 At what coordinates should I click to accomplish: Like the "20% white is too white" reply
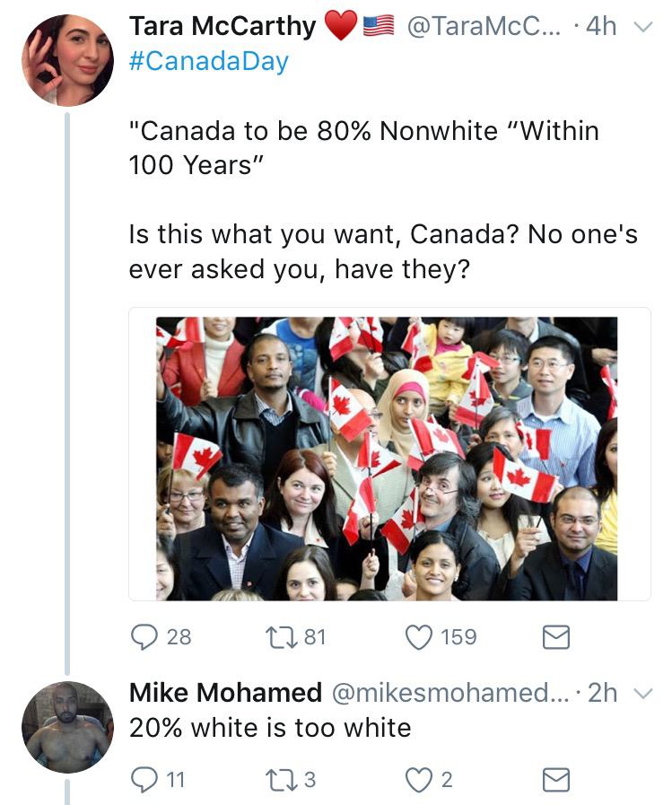pyautogui.click(x=418, y=780)
